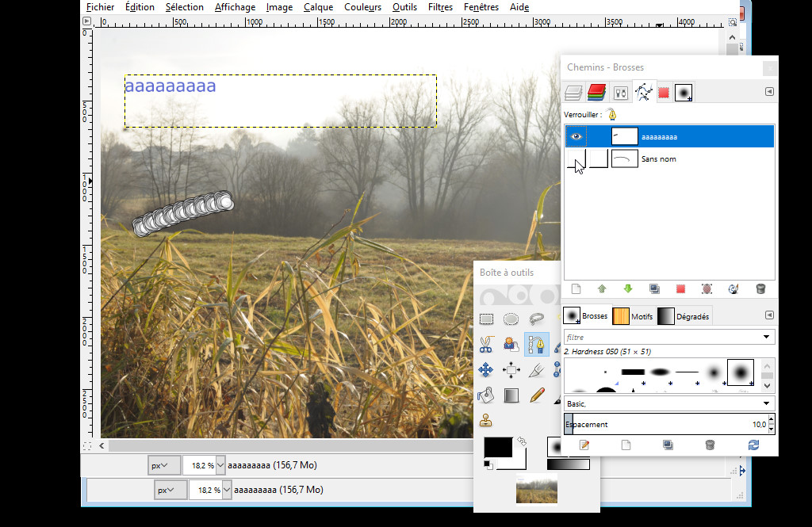
Task: Create a new brush
Action: point(626,445)
